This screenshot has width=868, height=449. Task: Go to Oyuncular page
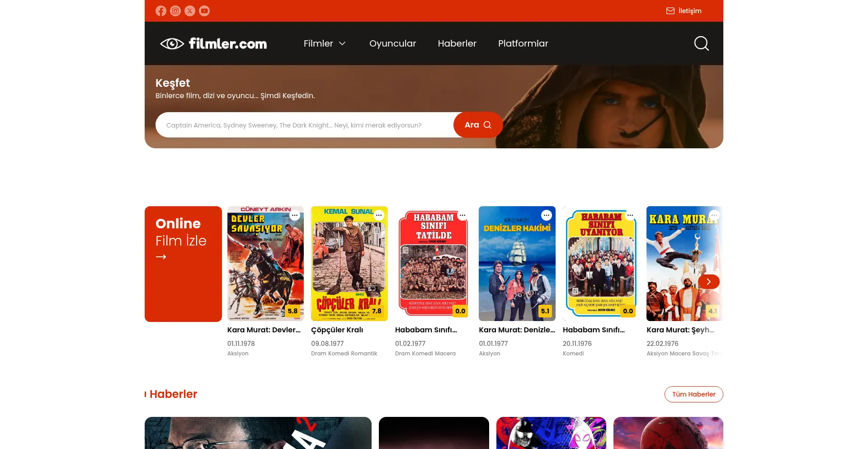[x=392, y=43]
